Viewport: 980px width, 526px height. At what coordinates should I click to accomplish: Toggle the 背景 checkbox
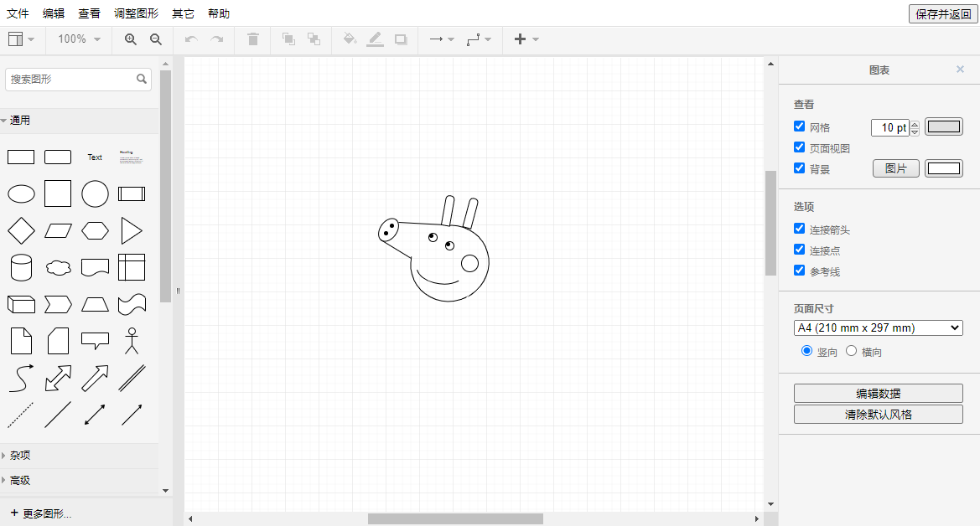[x=800, y=168]
